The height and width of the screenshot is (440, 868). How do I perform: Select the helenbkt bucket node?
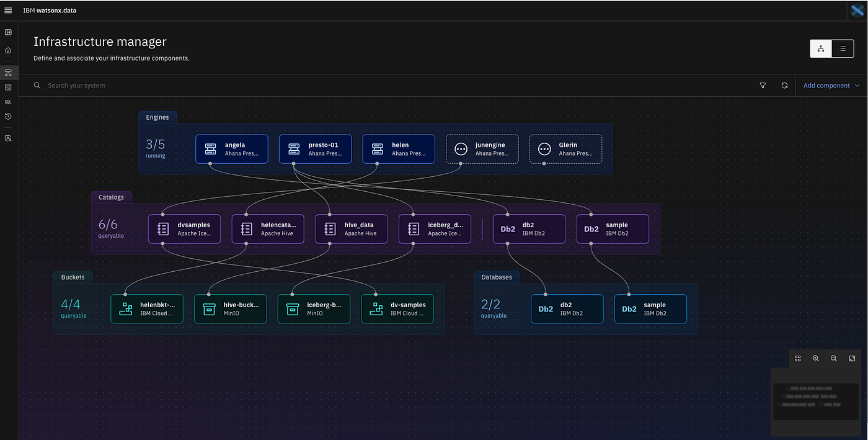click(x=147, y=309)
